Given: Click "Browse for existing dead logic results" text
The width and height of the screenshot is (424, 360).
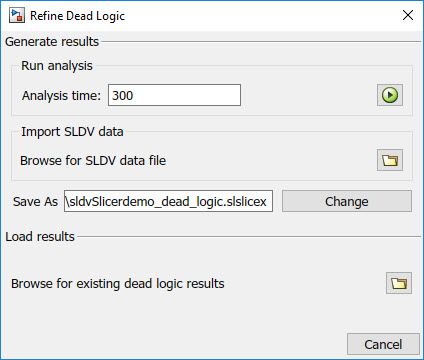Looking at the screenshot, I should [x=118, y=284].
